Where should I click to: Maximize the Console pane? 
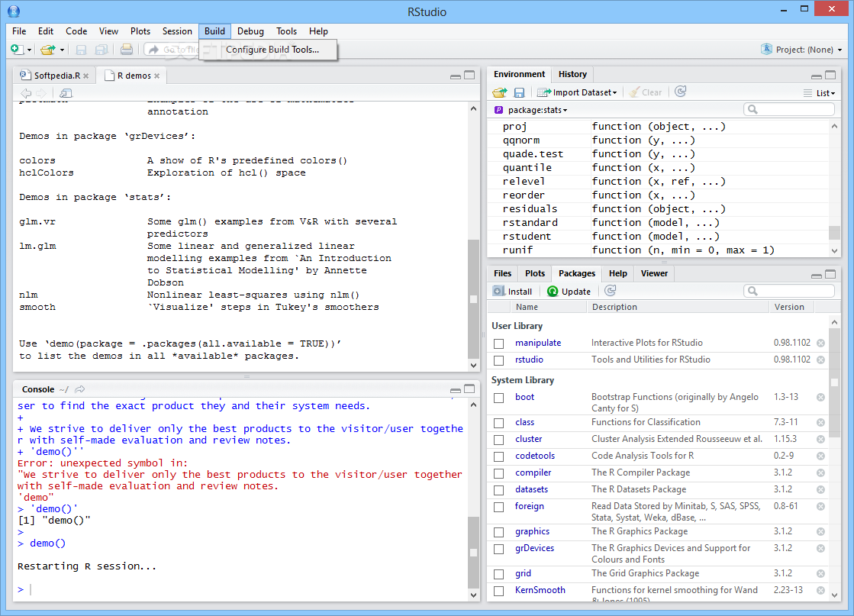point(469,389)
